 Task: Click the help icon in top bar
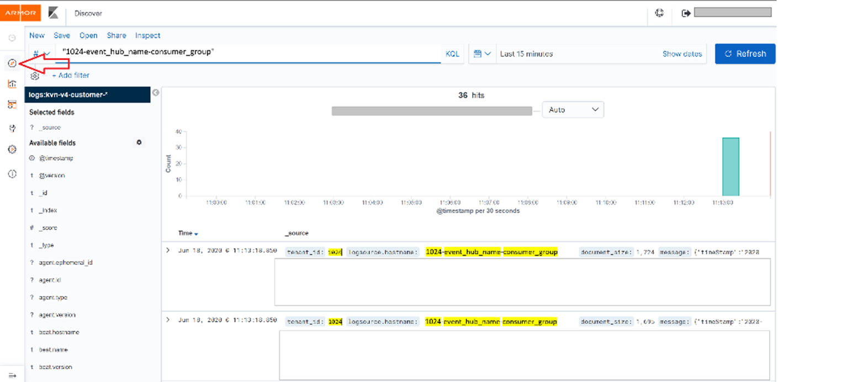click(659, 13)
